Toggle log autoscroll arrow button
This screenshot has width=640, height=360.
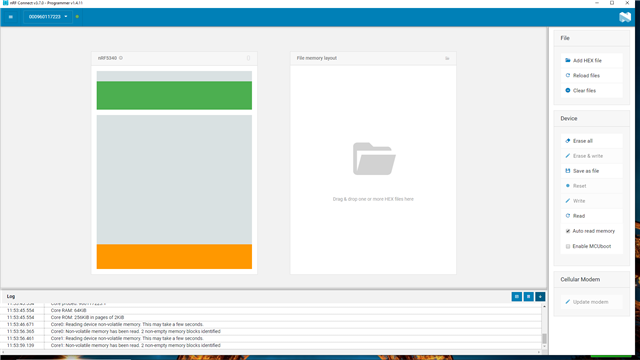(x=540, y=296)
